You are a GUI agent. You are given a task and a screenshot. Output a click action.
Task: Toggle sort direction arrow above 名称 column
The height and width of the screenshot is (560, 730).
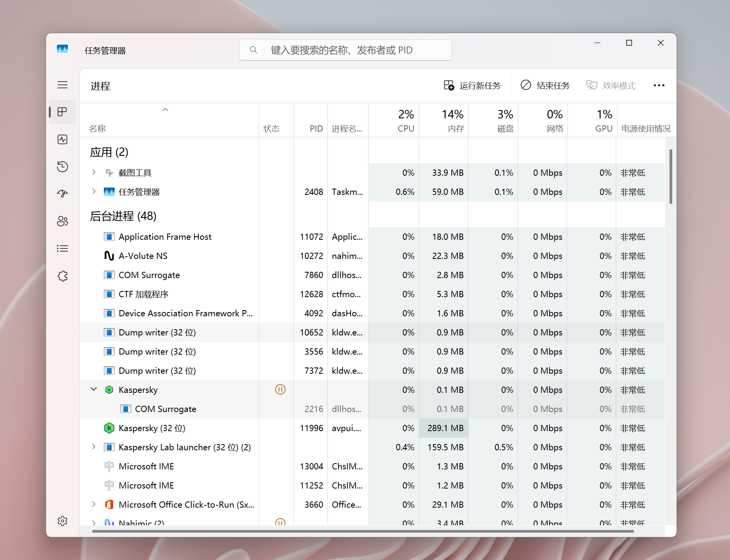coord(166,110)
